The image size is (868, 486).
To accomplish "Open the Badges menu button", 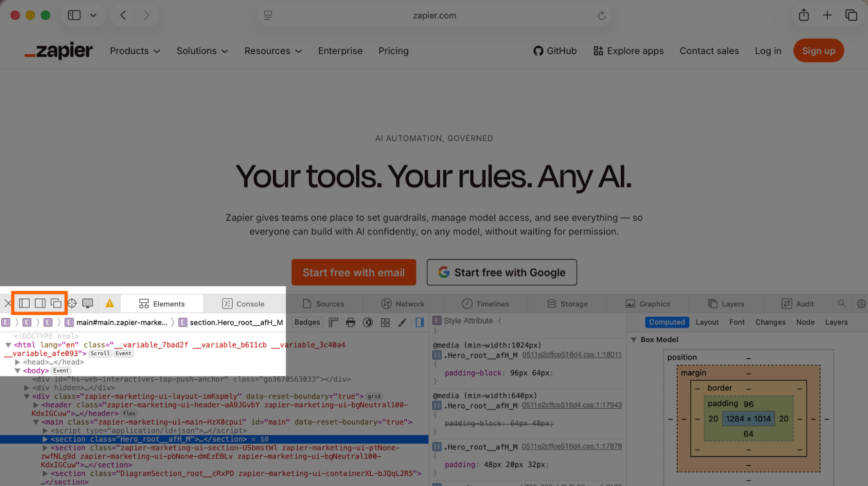I will (307, 322).
